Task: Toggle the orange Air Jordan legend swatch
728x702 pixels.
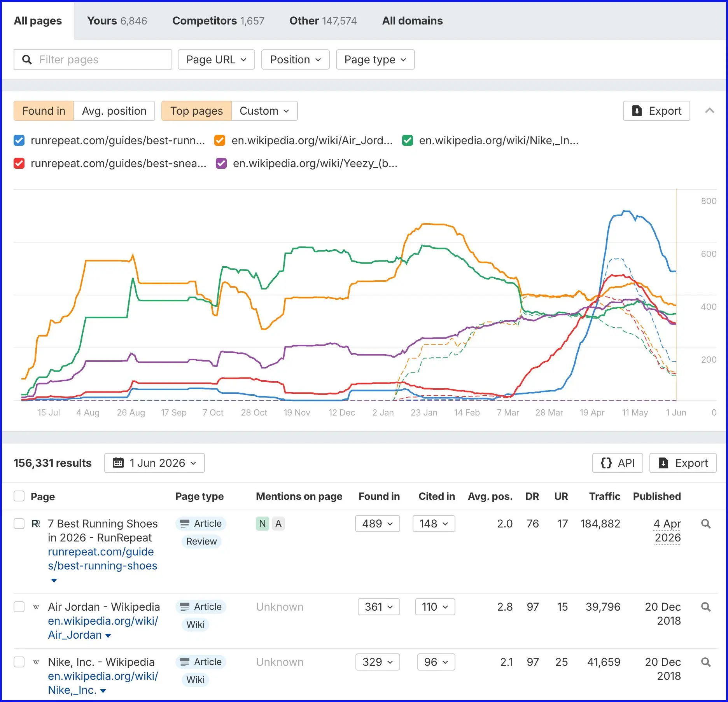Action: pyautogui.click(x=220, y=140)
